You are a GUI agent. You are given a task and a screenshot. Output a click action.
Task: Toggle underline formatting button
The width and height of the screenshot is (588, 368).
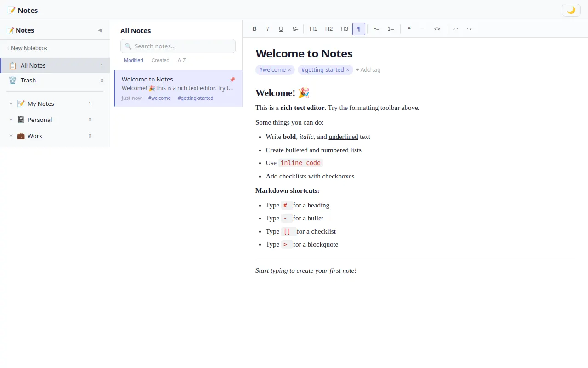[x=281, y=29]
